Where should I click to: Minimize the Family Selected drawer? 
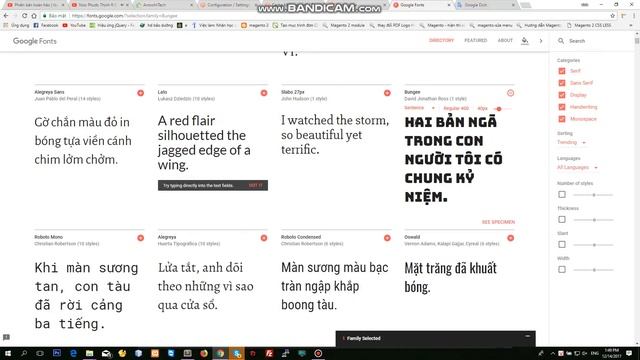527,336
